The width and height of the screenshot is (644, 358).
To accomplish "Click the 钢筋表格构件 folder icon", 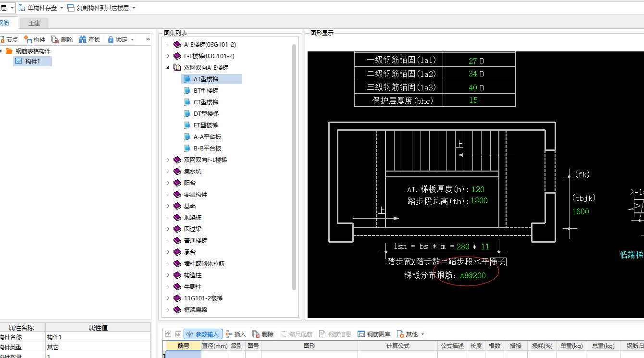I will pyautogui.click(x=9, y=51).
